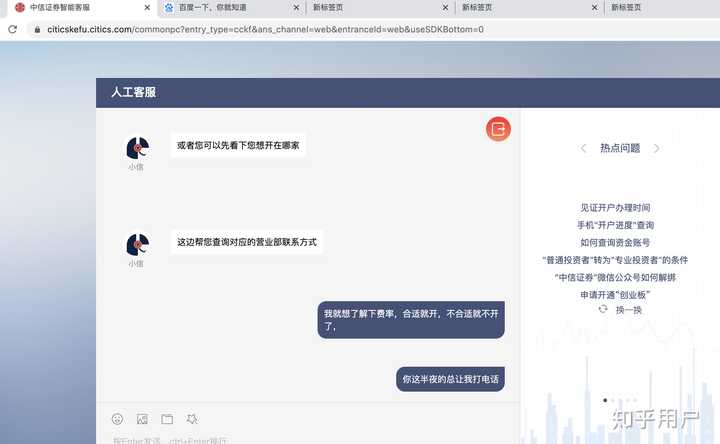720x444 pixels.
Task: Open the emoji picker in chat toolbar
Action: pyautogui.click(x=118, y=419)
